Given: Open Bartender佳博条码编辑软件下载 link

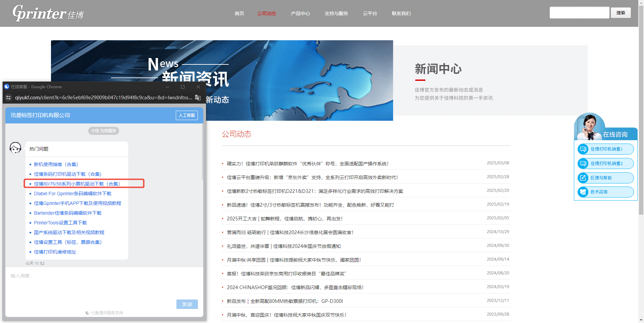Looking at the screenshot, I should (68, 213).
